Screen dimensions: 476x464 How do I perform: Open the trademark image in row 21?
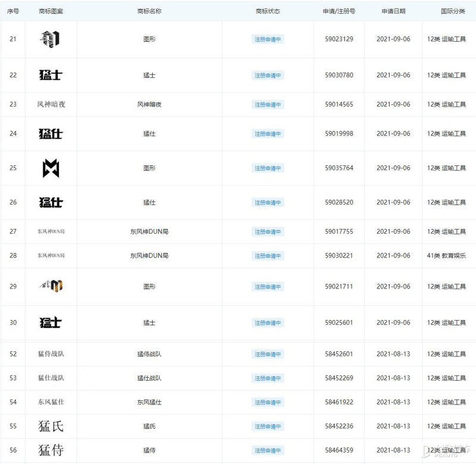click(x=51, y=39)
